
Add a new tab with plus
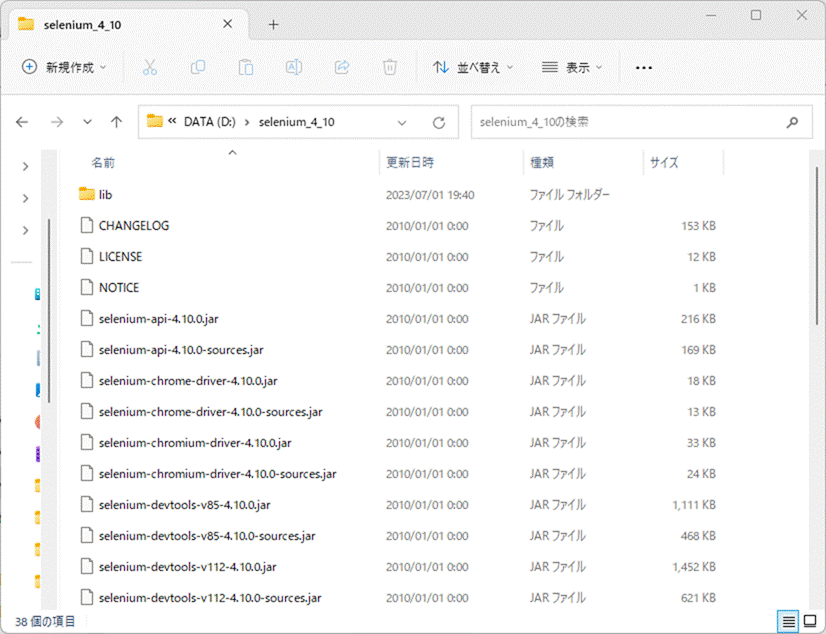click(273, 25)
